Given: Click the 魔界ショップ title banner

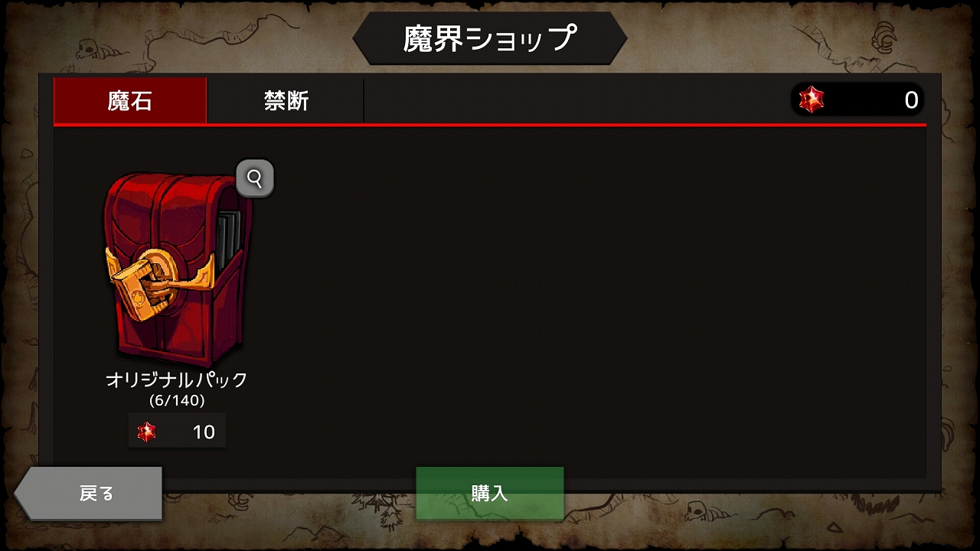Looking at the screenshot, I should point(490,38).
